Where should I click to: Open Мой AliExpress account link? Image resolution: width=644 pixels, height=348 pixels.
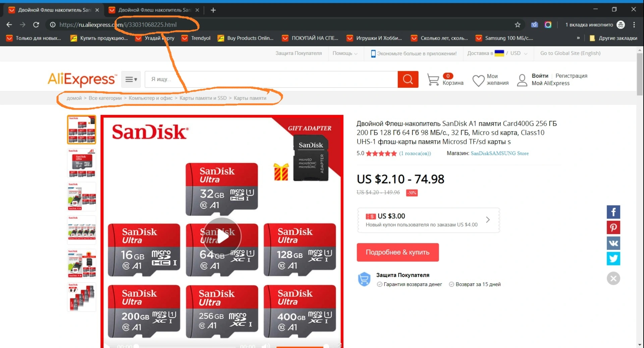[x=550, y=83]
